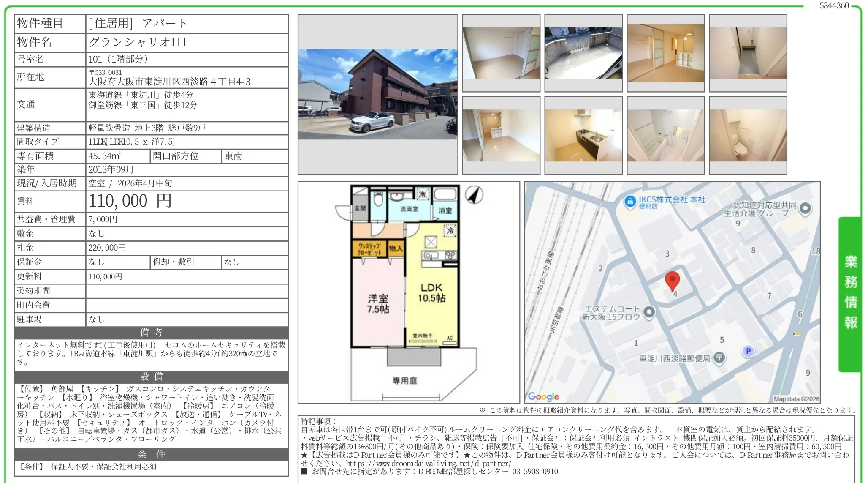Viewport: 868px width, 483px height.
Task: Open the building exterior main photo
Action: coord(377,94)
